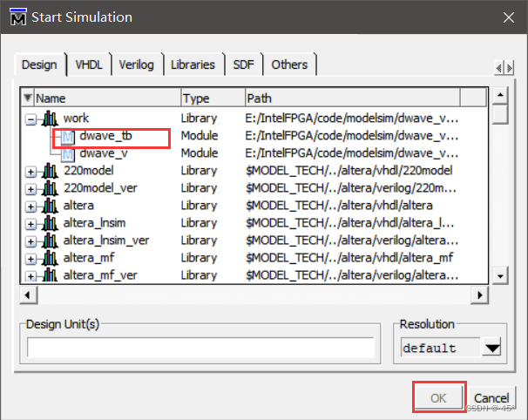This screenshot has height=420, width=528.
Task: Expand the altera_lnsim library
Action: (30, 224)
